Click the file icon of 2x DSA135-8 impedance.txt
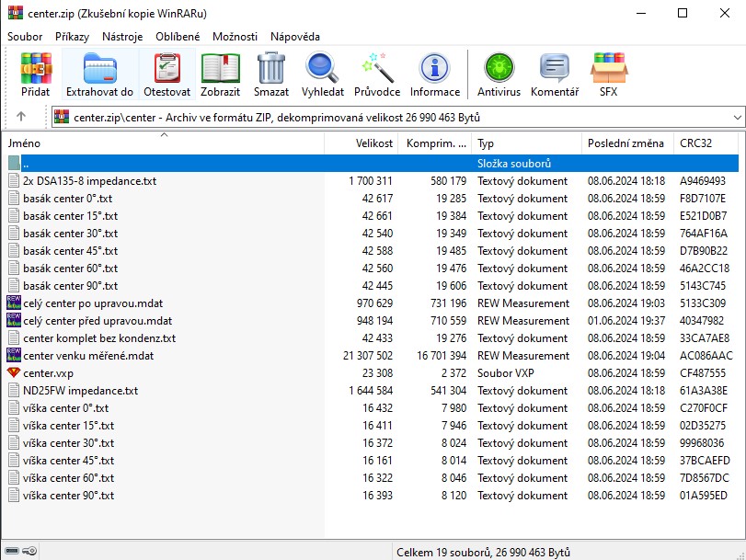 coord(14,181)
